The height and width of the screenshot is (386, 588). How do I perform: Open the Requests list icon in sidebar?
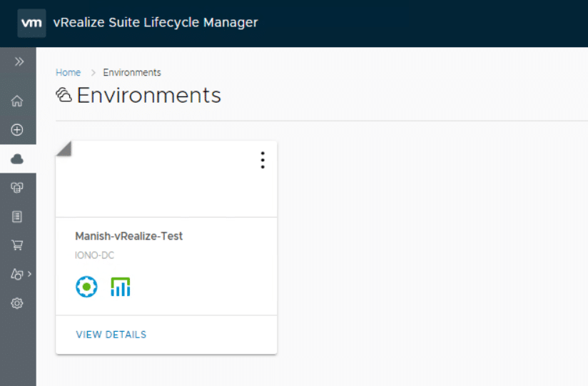click(18, 216)
